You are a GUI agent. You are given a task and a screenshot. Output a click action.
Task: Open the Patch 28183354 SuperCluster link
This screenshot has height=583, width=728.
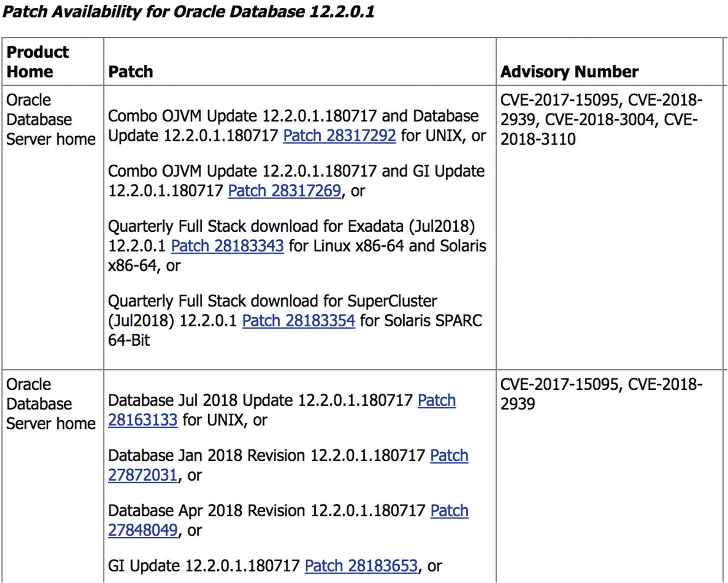click(x=299, y=321)
